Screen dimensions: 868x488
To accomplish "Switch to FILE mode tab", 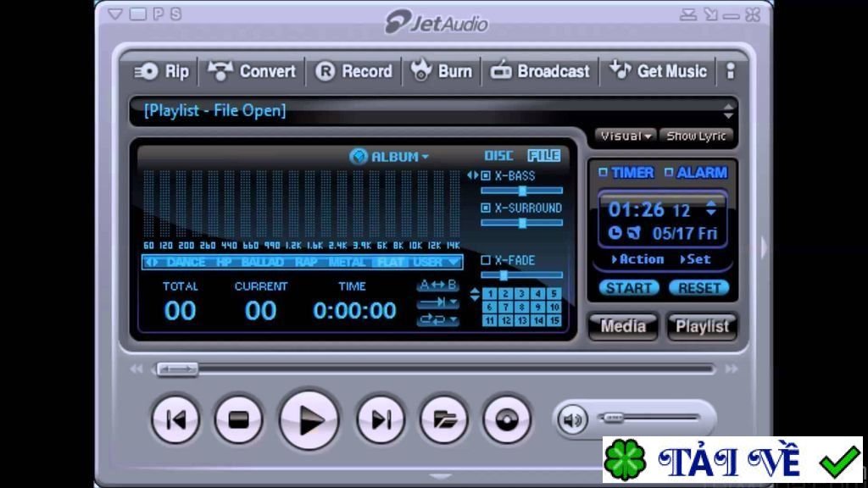I will pos(544,156).
